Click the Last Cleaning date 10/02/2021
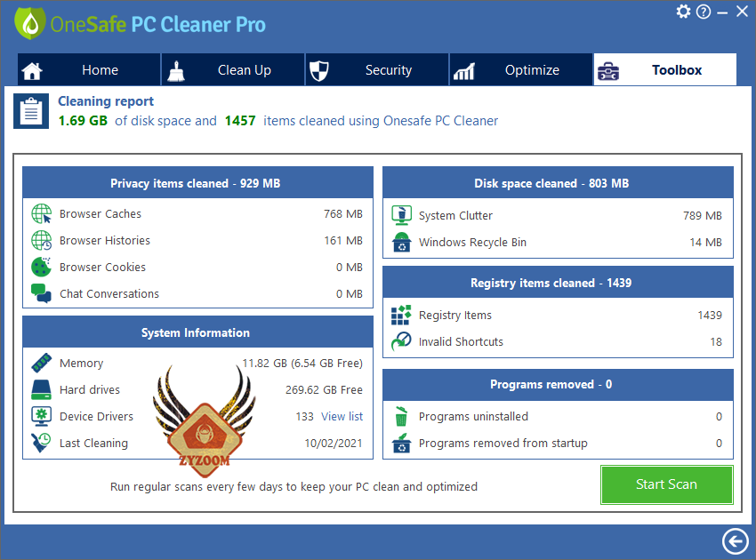Screen dimensions: 756x560 (334, 443)
